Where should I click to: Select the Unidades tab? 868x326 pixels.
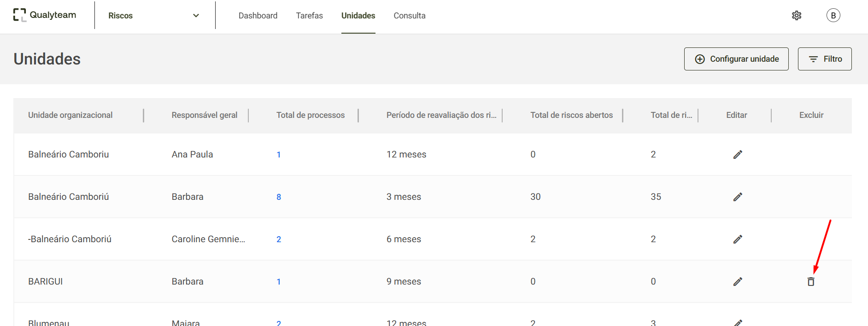point(358,16)
